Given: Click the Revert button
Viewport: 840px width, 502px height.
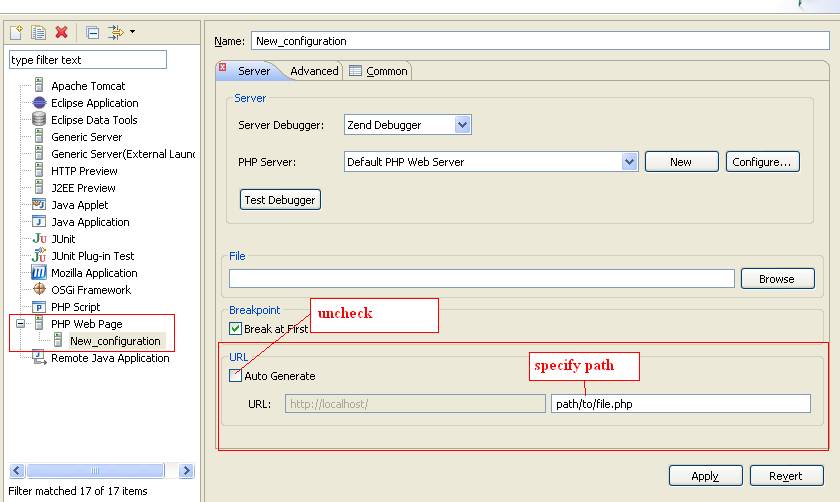Looking at the screenshot, I should point(786,476).
